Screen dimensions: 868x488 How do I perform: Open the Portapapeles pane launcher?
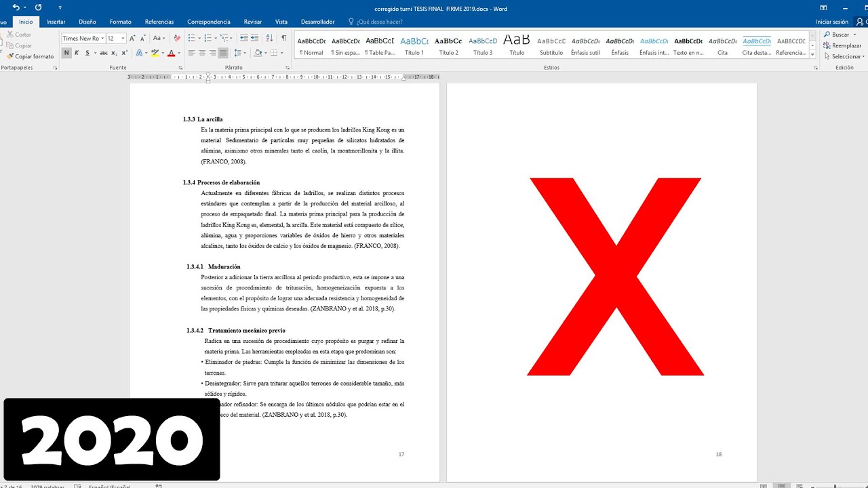click(55, 68)
